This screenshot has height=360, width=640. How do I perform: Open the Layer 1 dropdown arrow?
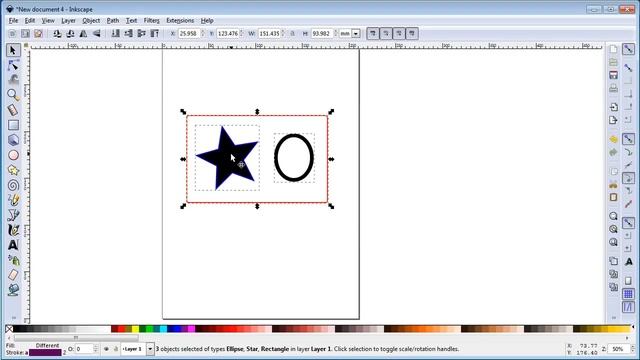point(150,349)
